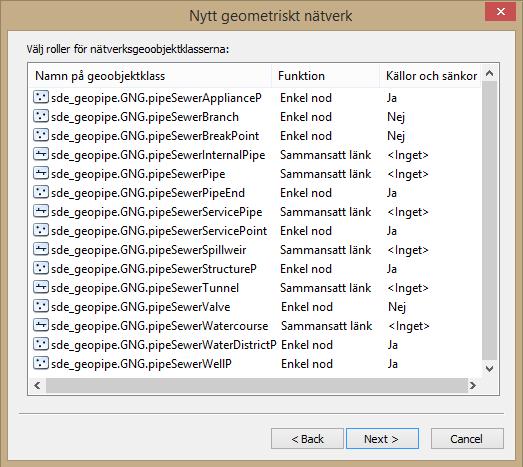This screenshot has height=467, width=523.
Task: Click the point icon for pipeSewerServicePoint
Action: [x=41, y=230]
